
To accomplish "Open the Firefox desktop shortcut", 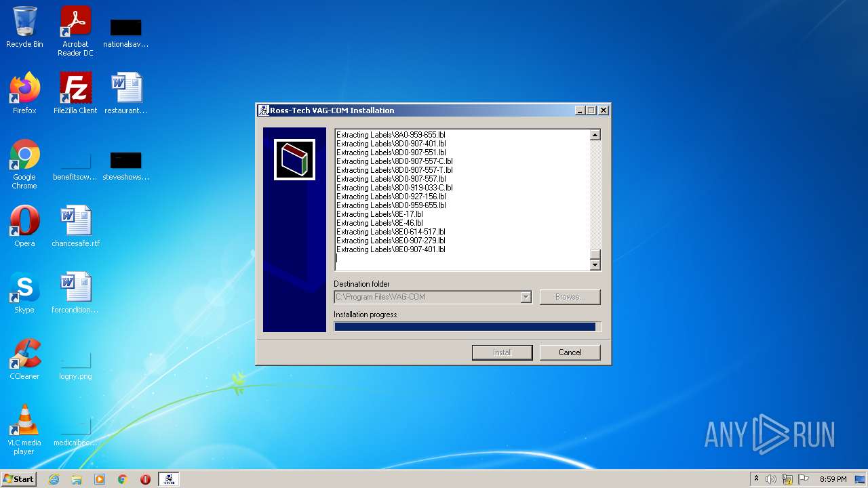I will click(24, 94).
